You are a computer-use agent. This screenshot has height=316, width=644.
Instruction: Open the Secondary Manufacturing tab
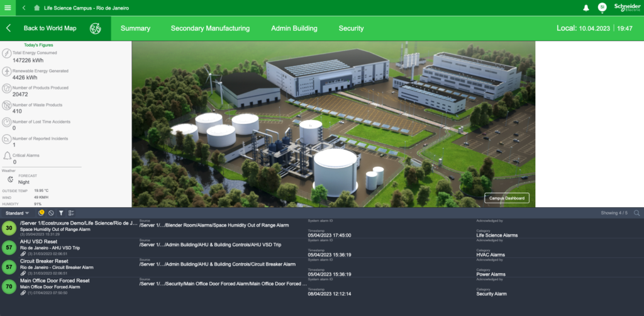210,28
